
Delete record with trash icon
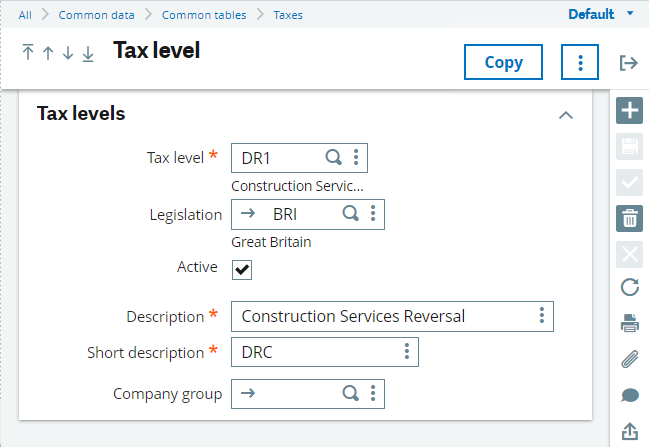(630, 218)
